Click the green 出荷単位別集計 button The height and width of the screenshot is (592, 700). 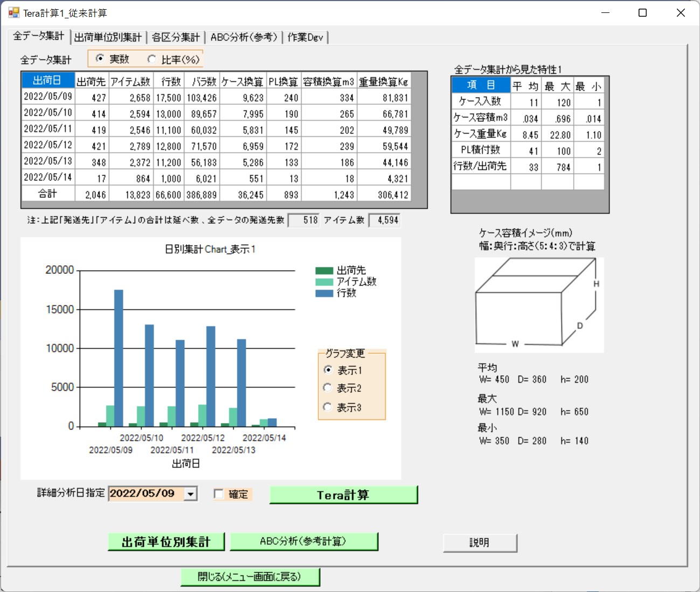pos(166,542)
